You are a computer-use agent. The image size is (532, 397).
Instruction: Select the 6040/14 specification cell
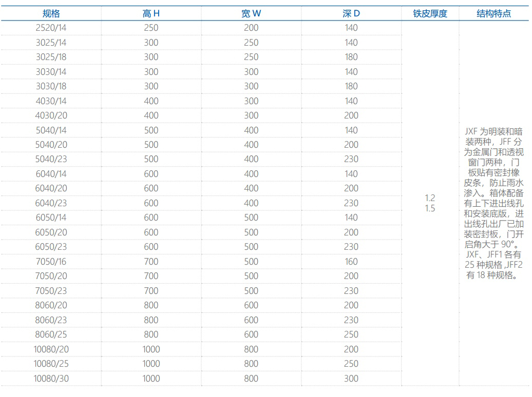(51, 174)
